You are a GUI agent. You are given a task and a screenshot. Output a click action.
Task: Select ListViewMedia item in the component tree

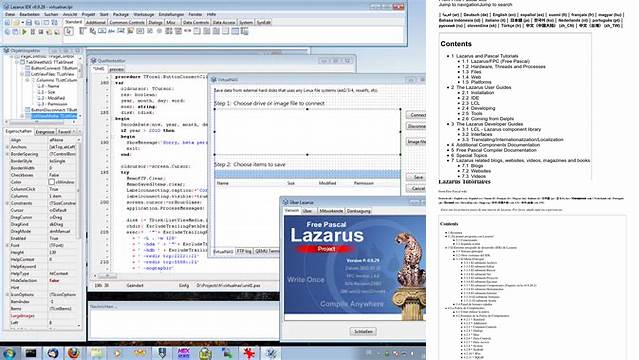click(53, 116)
